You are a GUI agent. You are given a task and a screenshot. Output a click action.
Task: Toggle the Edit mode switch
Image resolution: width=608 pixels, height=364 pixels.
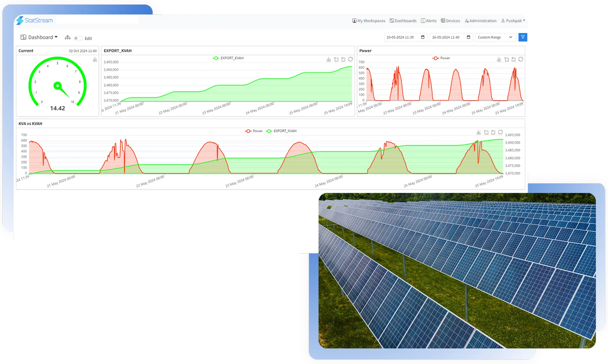(78, 38)
